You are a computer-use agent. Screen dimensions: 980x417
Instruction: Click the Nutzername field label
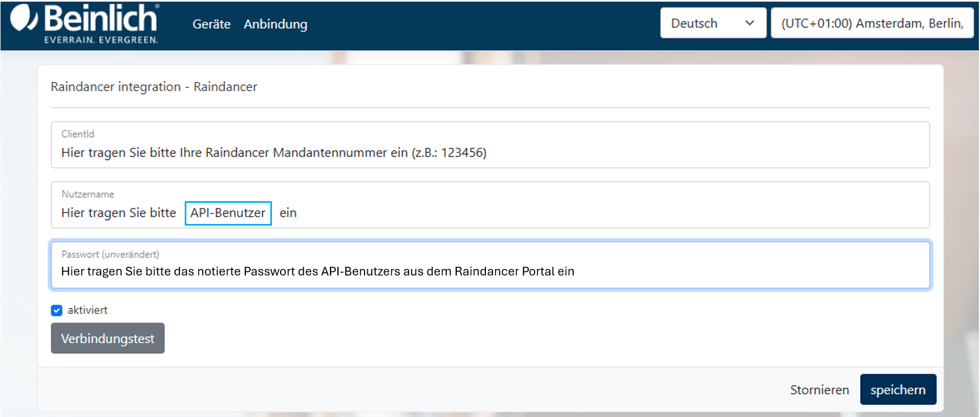[x=88, y=194]
